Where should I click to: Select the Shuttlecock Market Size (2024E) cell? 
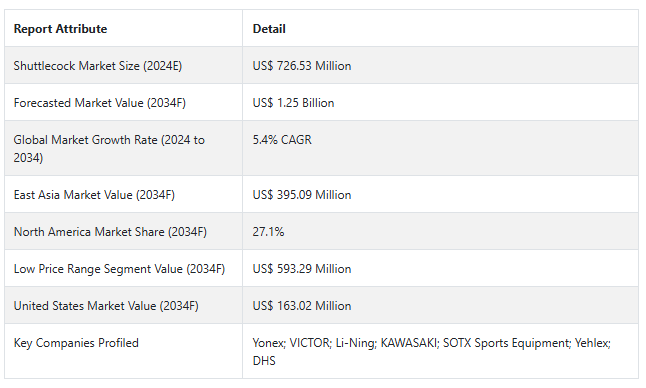point(123,65)
